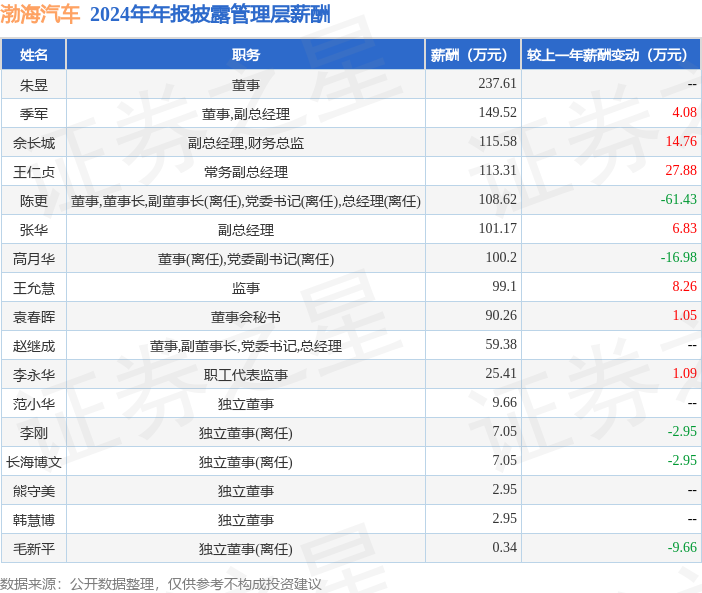This screenshot has height=593, width=702.
Task: Select the name cell 高月华
Action: [34, 259]
